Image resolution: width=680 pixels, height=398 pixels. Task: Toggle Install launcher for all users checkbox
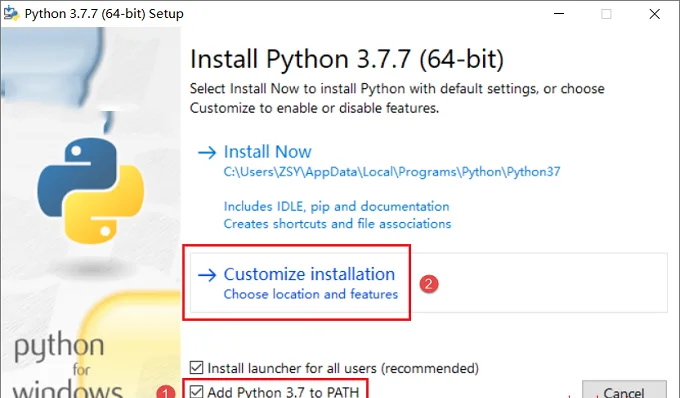point(196,368)
